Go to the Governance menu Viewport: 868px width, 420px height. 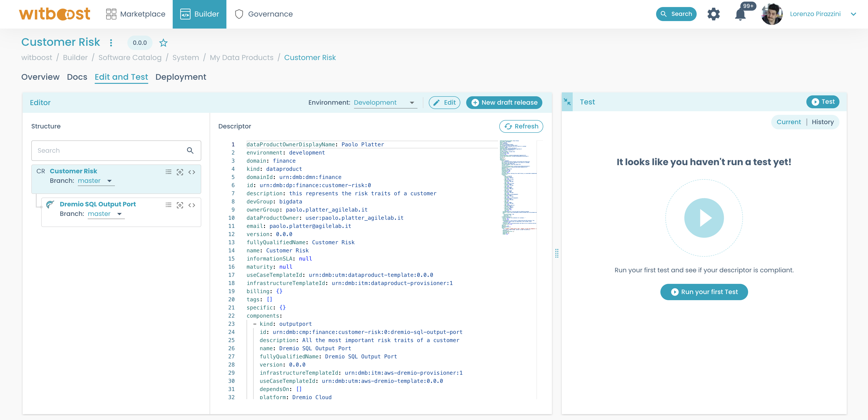(x=264, y=14)
